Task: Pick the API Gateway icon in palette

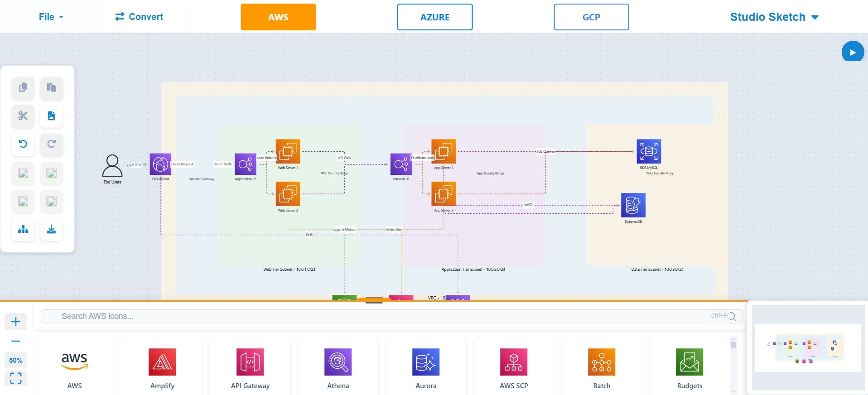Action: 250,362
